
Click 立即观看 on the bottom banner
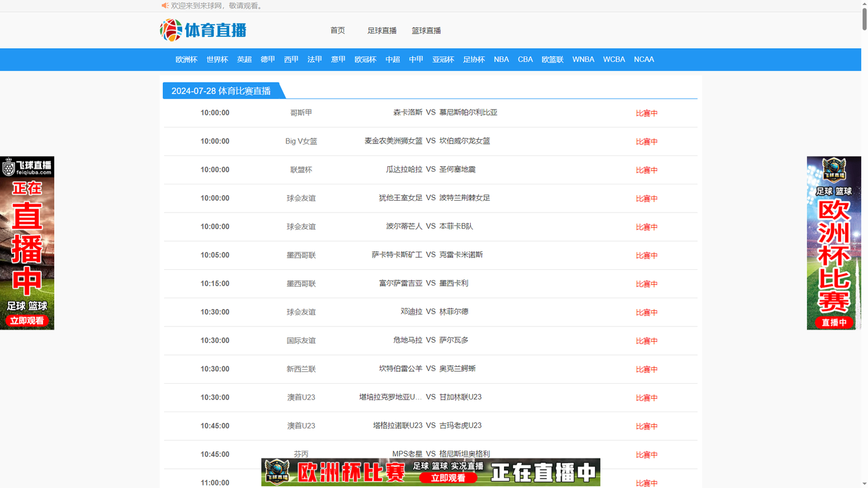click(x=448, y=478)
